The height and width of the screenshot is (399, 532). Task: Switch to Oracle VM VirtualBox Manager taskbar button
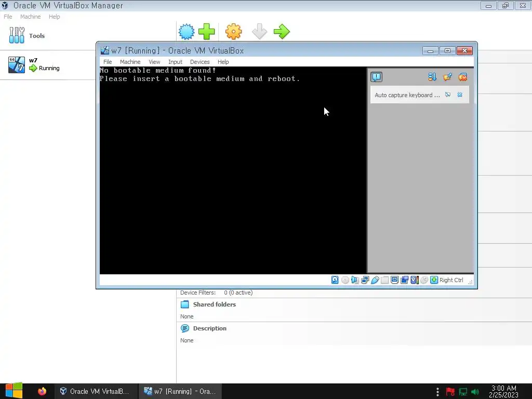[96, 391]
